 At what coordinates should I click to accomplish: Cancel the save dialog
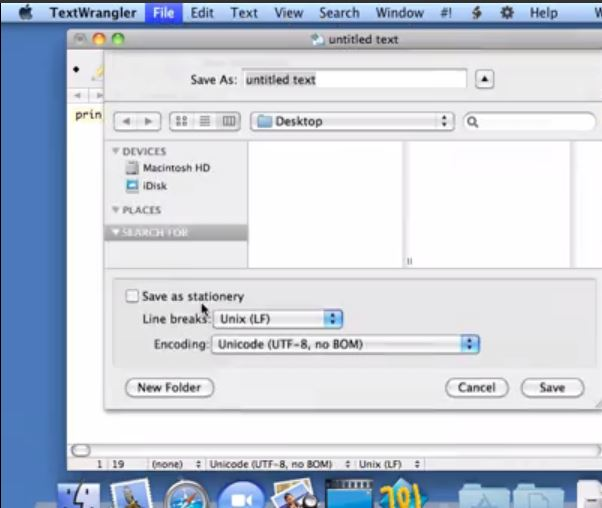click(x=477, y=387)
